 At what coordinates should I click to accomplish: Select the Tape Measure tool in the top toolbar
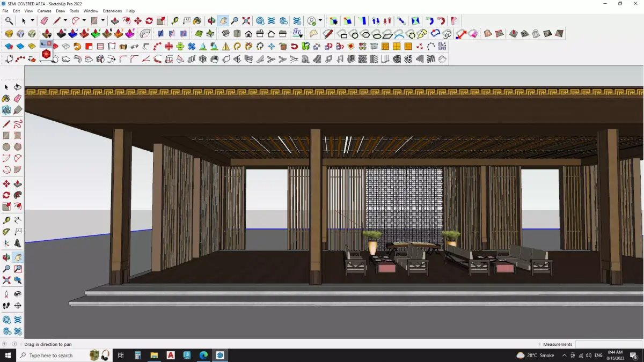pos(174,20)
